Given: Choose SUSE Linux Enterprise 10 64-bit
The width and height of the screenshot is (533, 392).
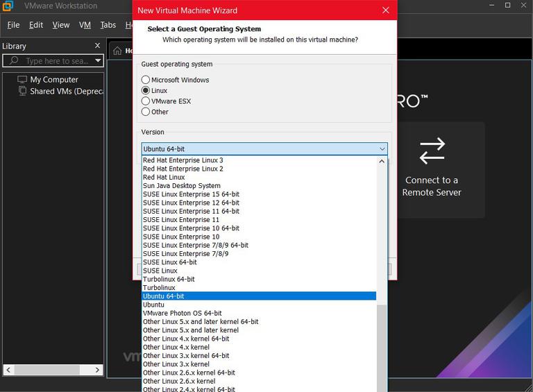Looking at the screenshot, I should (259, 228).
